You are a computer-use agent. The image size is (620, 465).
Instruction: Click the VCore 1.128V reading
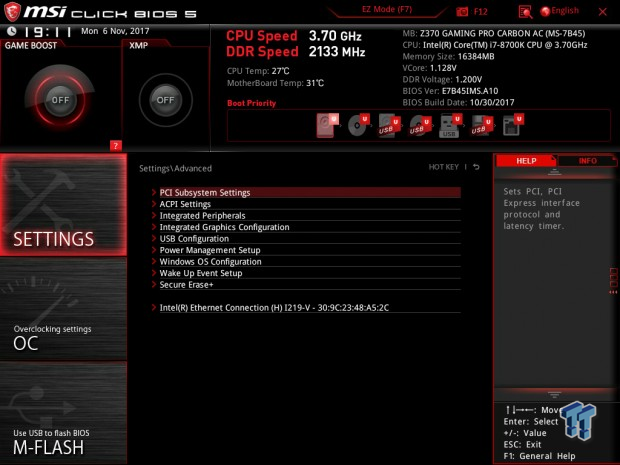click(x=429, y=68)
